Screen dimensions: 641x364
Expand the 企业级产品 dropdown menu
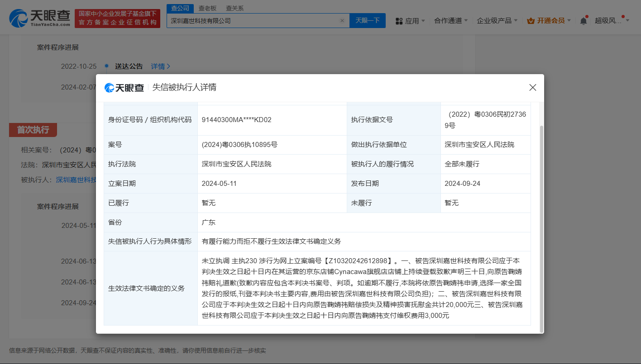[x=497, y=20]
